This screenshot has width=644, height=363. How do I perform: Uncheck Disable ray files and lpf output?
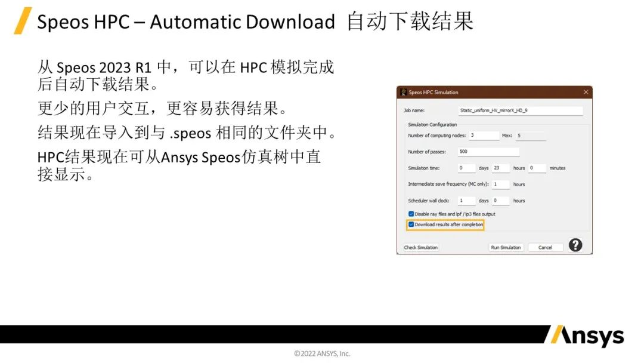[x=410, y=214]
